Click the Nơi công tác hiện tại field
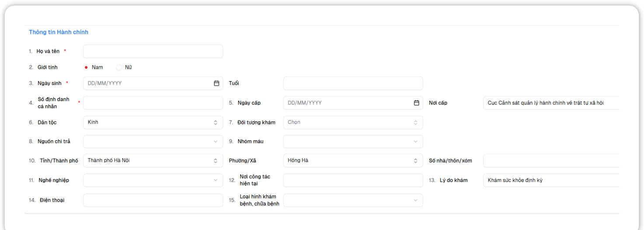Viewport: 644px width, 230px height. coord(353,180)
